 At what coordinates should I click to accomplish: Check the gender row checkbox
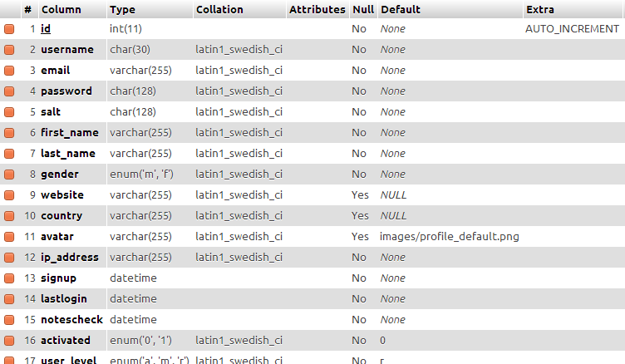(9, 175)
